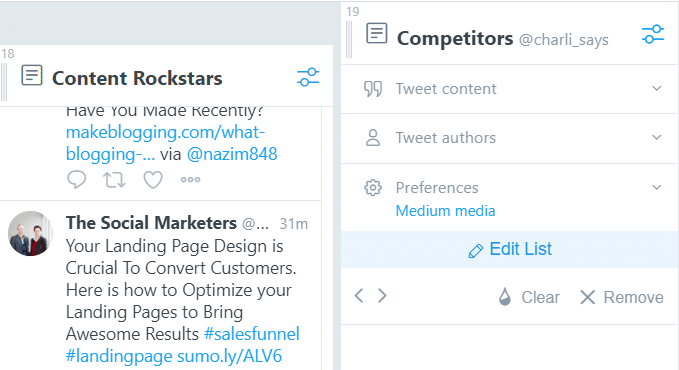Remove the Competitors column
This screenshot has height=370, width=679.
coord(622,297)
